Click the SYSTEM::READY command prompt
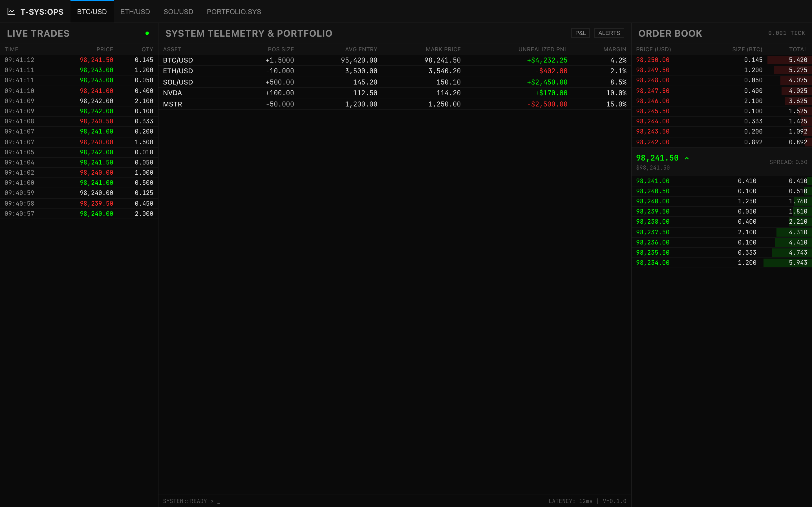The image size is (812, 507). [191, 501]
